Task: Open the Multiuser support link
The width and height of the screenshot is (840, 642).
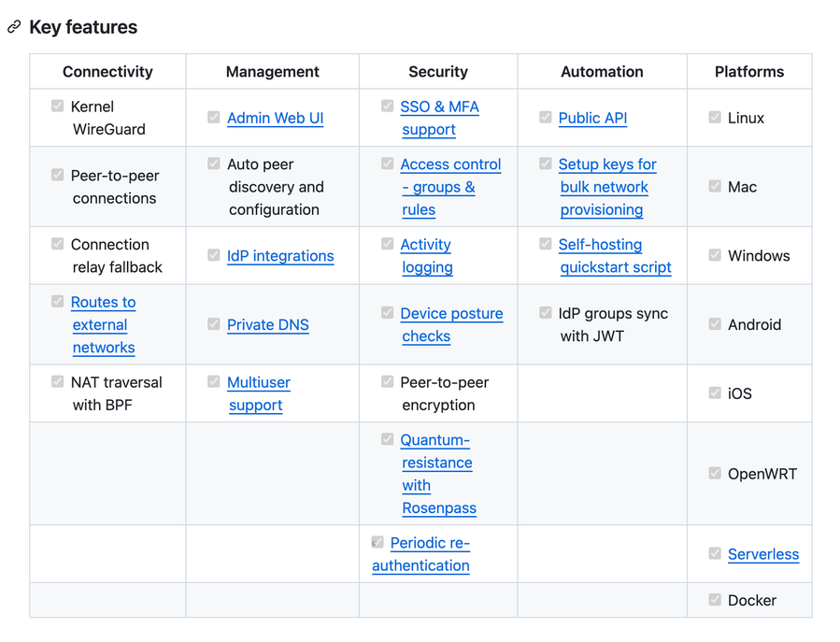Action: (258, 383)
